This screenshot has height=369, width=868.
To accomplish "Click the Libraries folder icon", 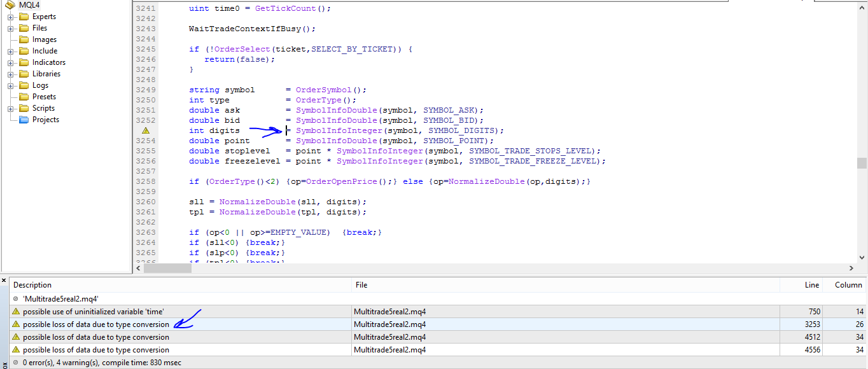I will 24,74.
